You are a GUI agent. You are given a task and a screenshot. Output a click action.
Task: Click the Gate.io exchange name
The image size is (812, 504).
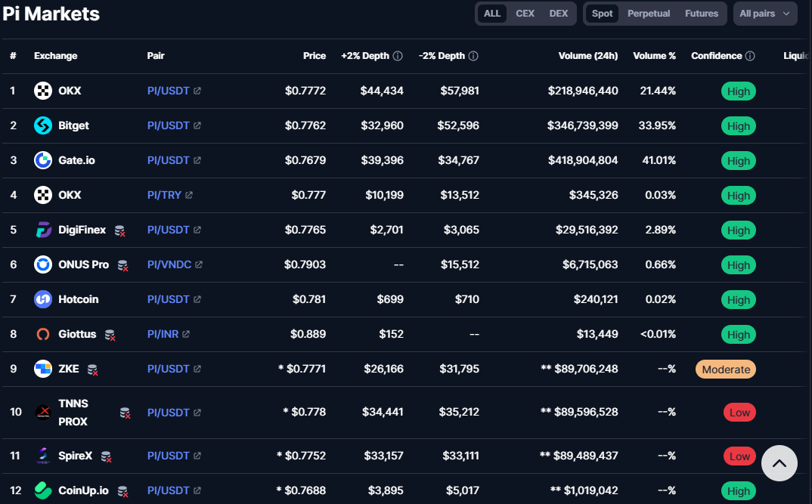[76, 160]
